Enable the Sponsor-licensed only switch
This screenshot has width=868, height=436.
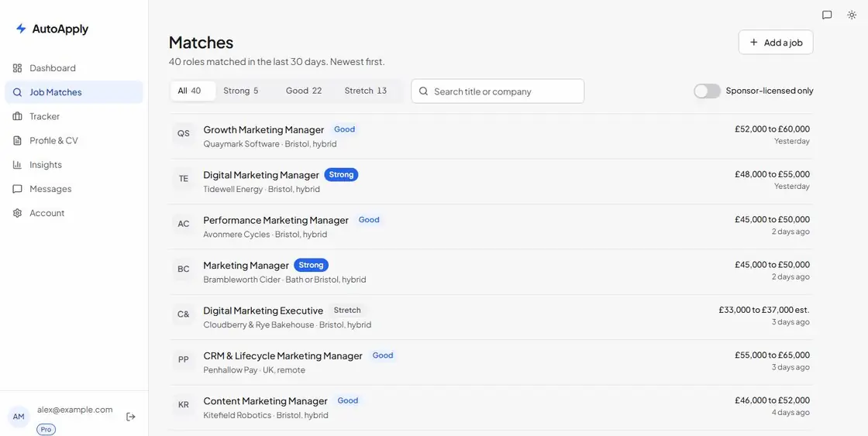[707, 91]
